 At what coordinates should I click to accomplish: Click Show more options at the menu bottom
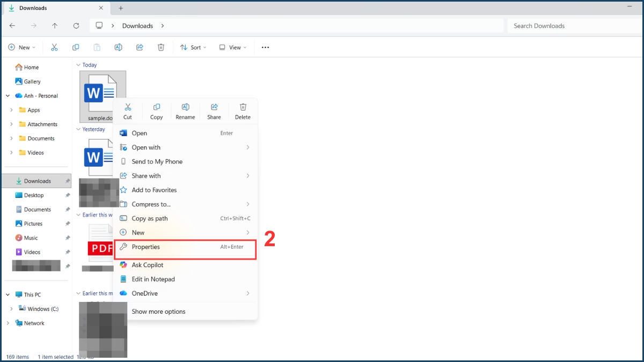(157, 311)
